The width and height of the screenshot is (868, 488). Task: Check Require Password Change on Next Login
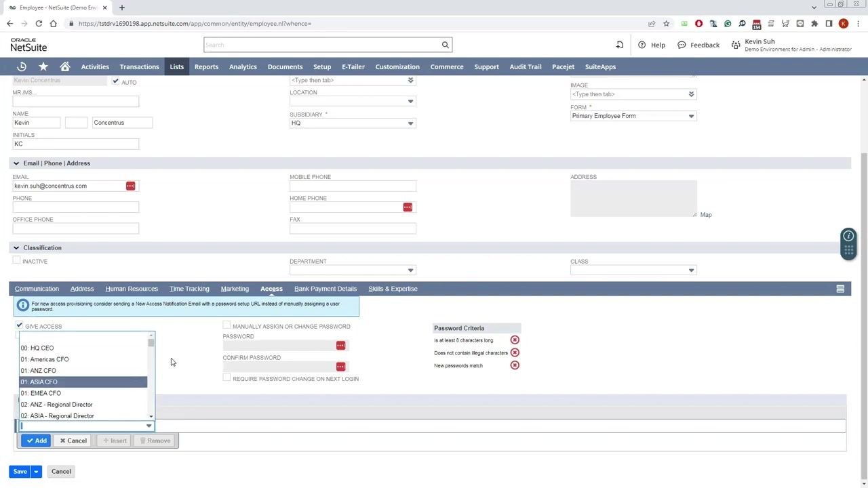tap(226, 378)
